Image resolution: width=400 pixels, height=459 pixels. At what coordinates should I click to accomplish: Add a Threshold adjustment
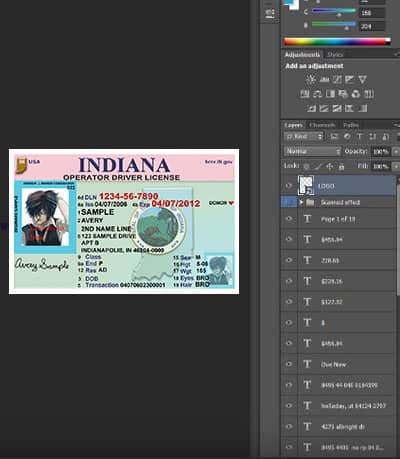click(x=336, y=108)
